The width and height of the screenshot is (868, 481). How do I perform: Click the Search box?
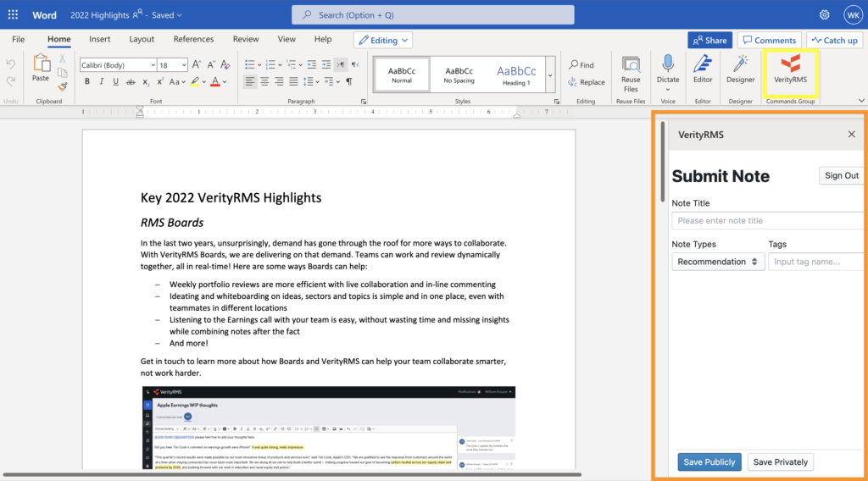(433, 15)
